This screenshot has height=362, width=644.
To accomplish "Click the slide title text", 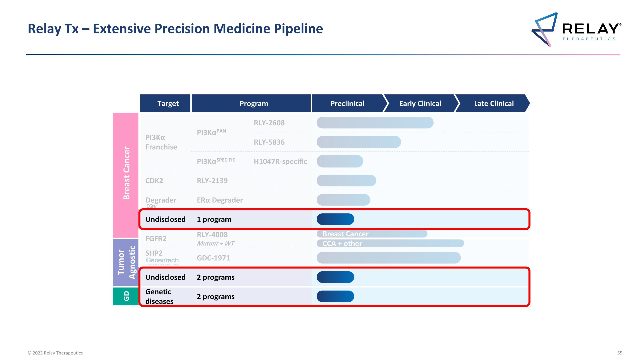I will tap(175, 29).
